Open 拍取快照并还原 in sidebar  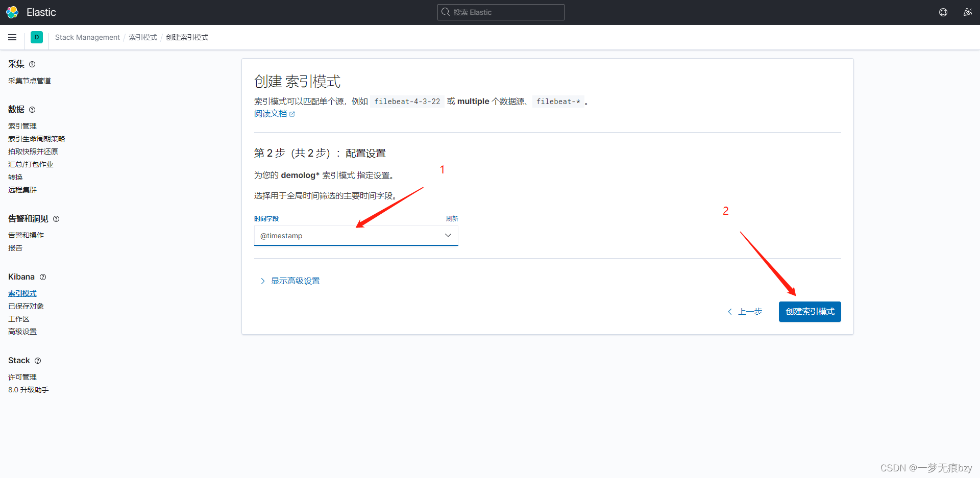(33, 152)
